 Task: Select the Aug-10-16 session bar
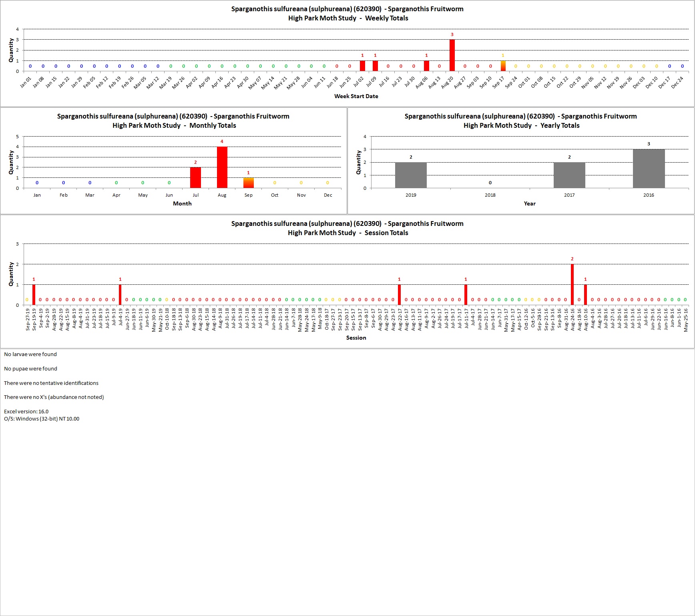[585, 295]
